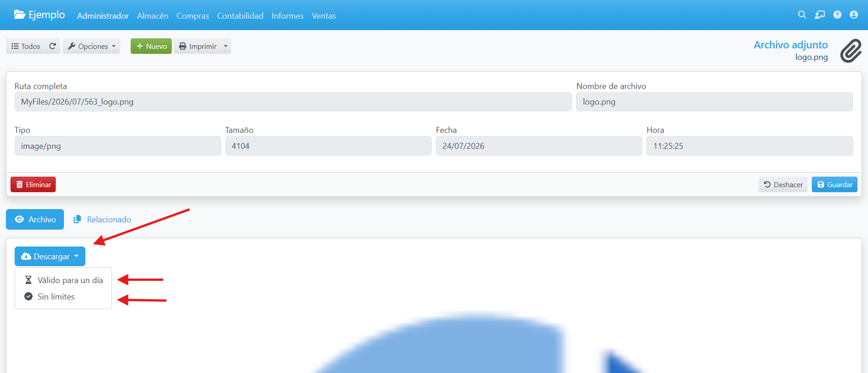The image size is (868, 373).
Task: Click the screen-user icon in the top bar
Action: 820,15
